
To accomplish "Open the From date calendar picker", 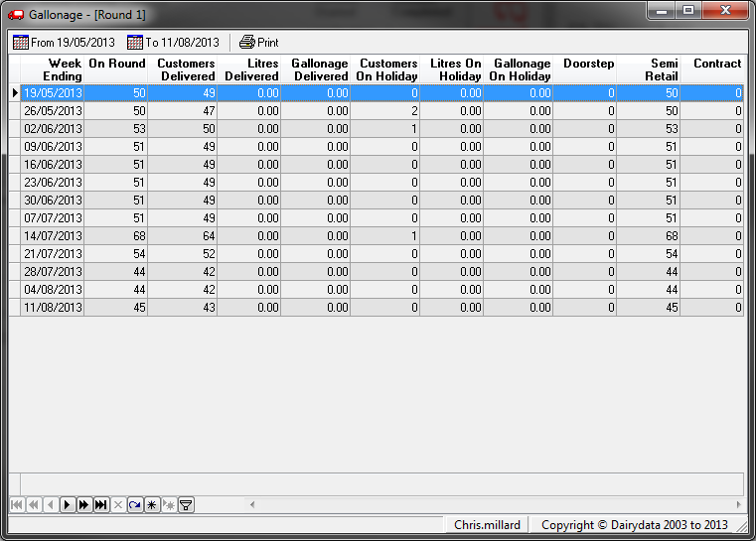I will (x=21, y=43).
